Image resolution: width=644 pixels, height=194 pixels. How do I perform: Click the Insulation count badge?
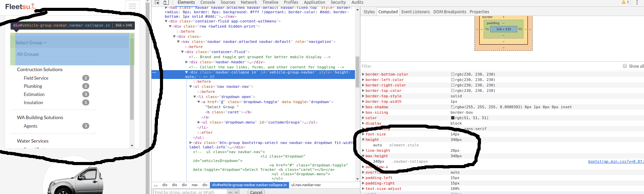click(x=86, y=102)
